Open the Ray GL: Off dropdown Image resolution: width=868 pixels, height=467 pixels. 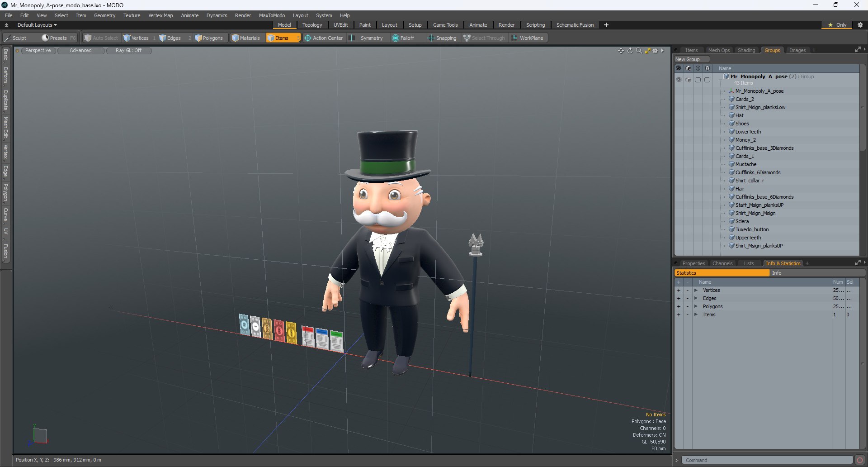[x=129, y=51]
